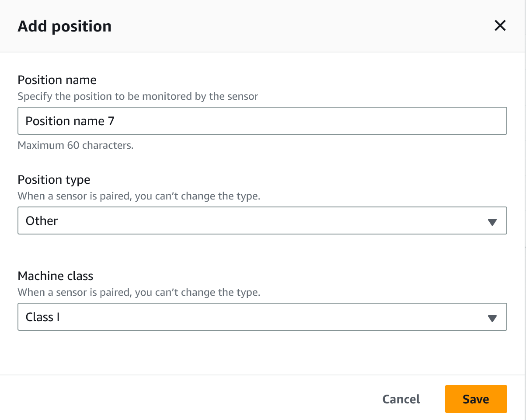Click the Add position dialog title
526x420 pixels.
coord(64,26)
